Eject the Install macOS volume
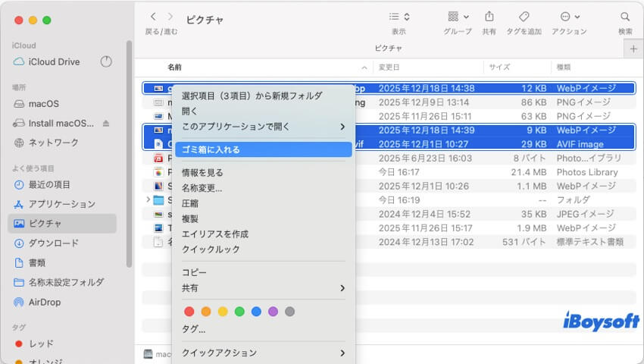This screenshot has width=644, height=364. click(106, 123)
